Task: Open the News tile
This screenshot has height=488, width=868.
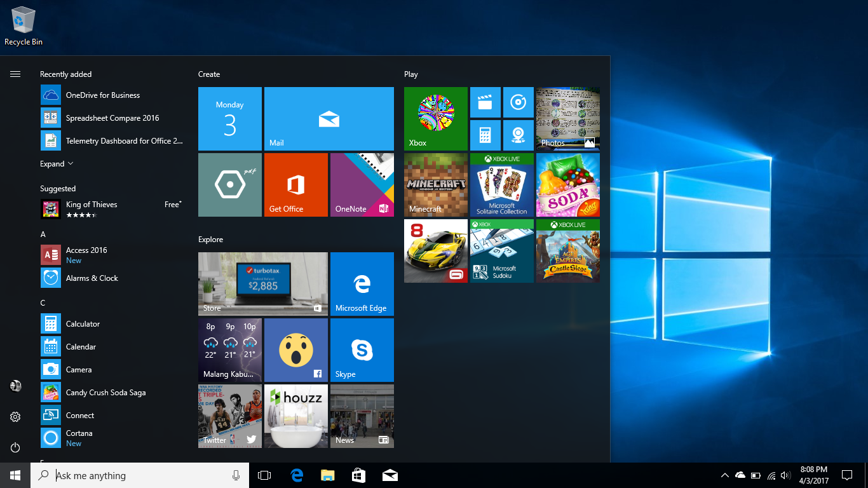Action: pos(362,416)
